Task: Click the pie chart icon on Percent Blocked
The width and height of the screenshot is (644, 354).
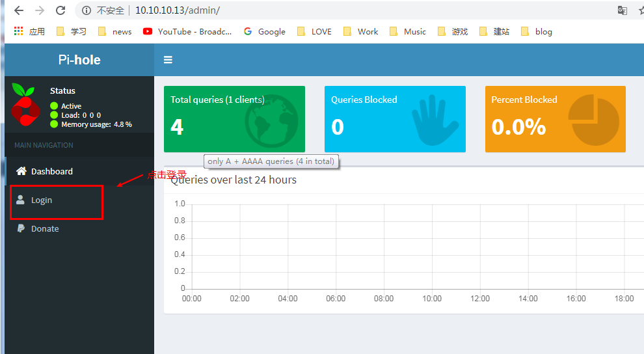Action: [594, 120]
